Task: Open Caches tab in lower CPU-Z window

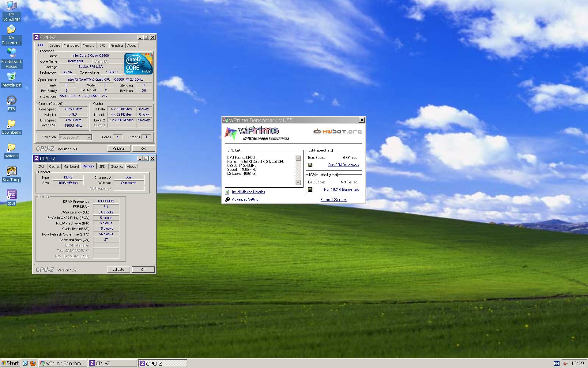Action: (x=55, y=167)
